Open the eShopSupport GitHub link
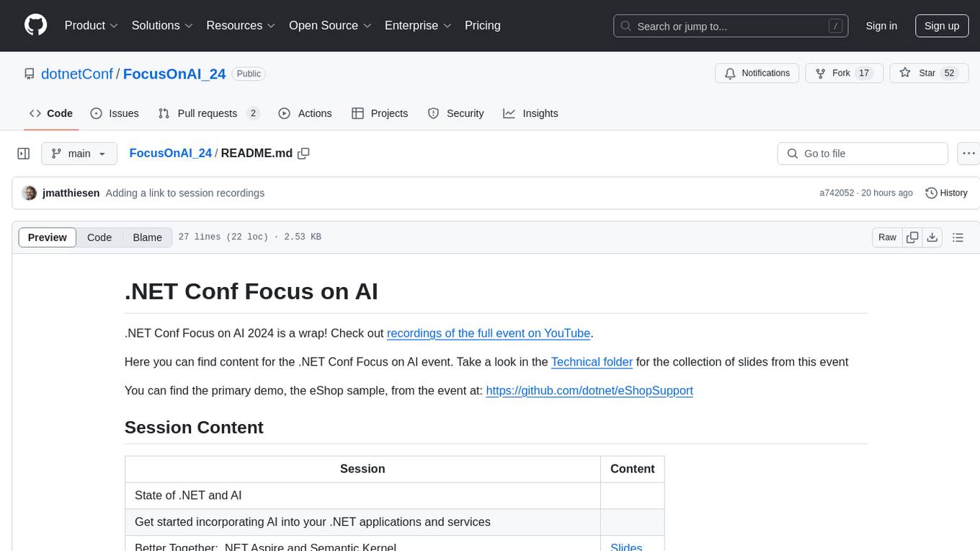980x551 pixels. (x=589, y=391)
